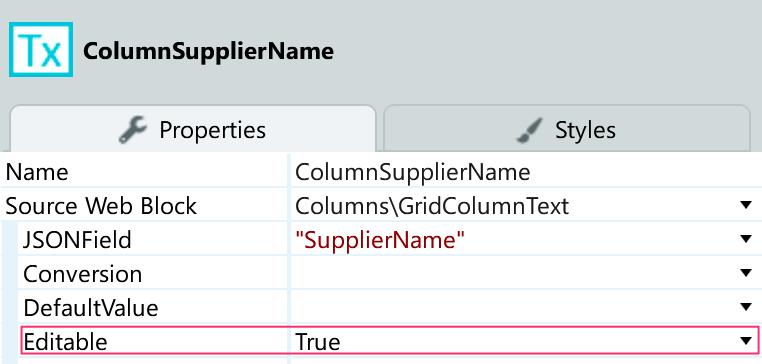Screen dimensions: 762x364
Task: Switch to the Properties tab
Action: click(193, 129)
